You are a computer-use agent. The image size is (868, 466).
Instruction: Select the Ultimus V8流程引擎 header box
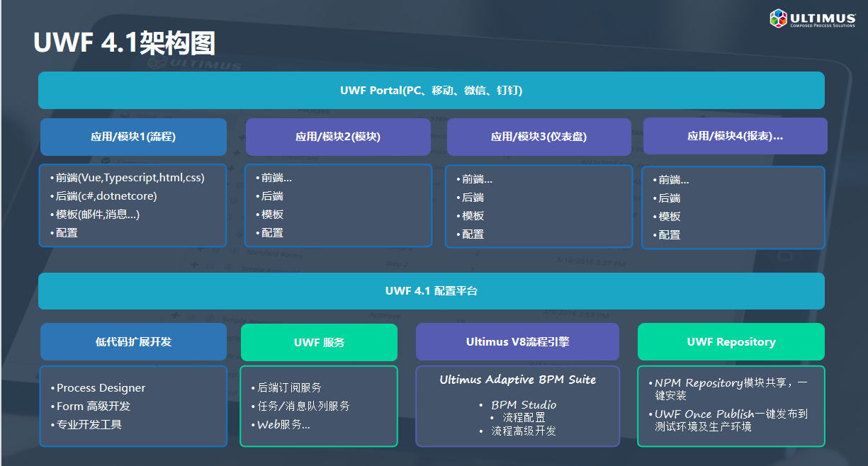click(517, 341)
